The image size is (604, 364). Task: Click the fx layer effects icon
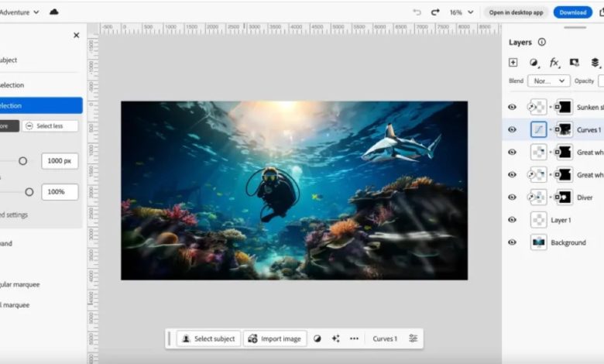pyautogui.click(x=554, y=63)
